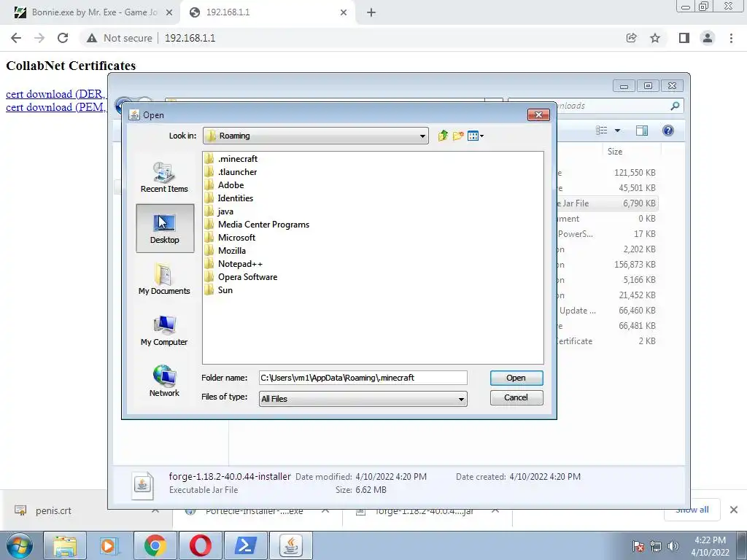Switch to the 192.168.1.1 tab
The width and height of the screenshot is (747, 560).
point(267,12)
